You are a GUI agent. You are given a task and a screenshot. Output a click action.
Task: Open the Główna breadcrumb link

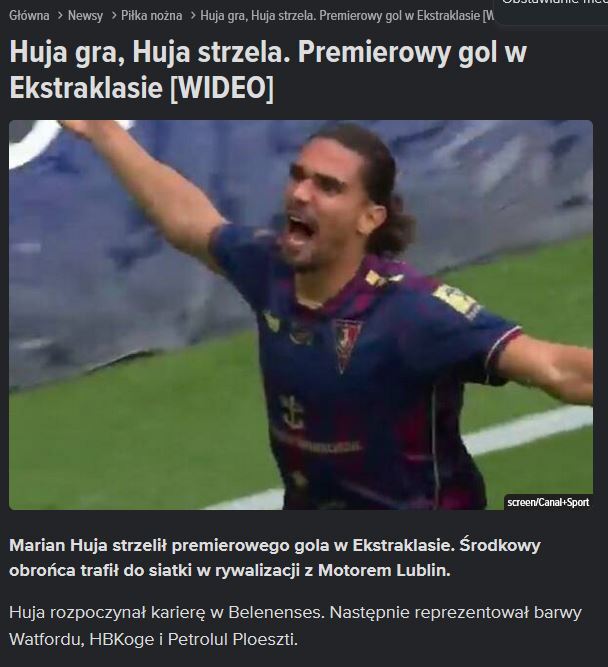(29, 16)
